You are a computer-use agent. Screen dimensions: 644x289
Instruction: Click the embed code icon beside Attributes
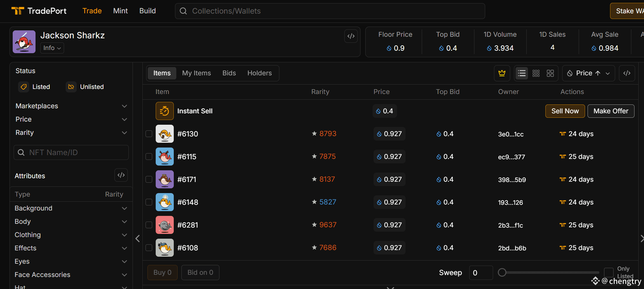tap(121, 175)
